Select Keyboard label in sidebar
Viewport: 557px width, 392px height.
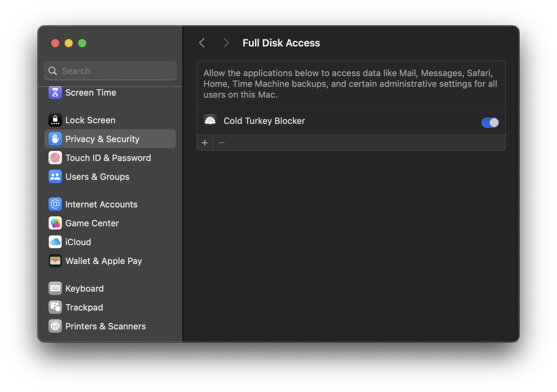click(85, 289)
